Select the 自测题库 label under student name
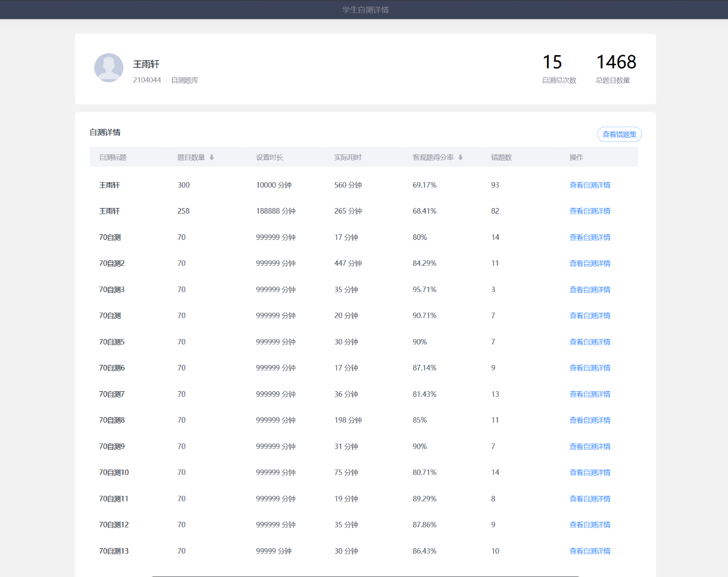 tap(185, 80)
